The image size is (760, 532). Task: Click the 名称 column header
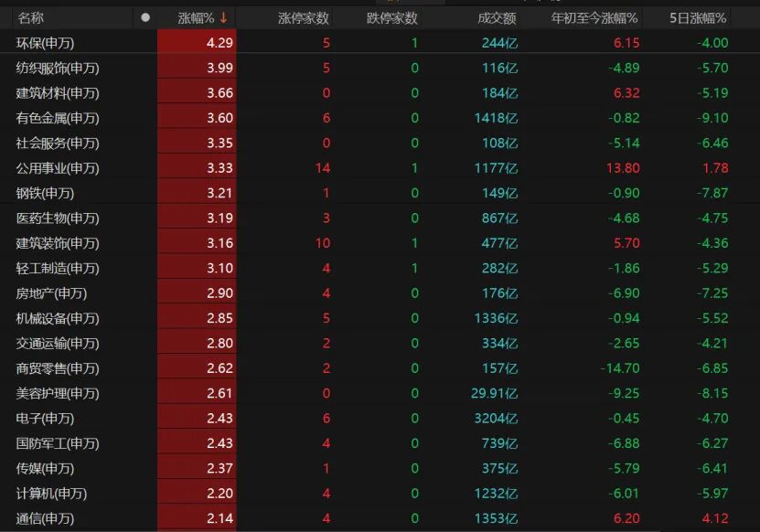coord(30,18)
